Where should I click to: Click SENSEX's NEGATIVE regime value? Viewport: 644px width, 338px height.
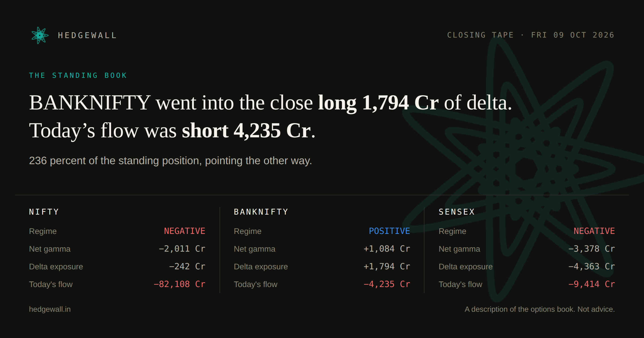tap(594, 231)
